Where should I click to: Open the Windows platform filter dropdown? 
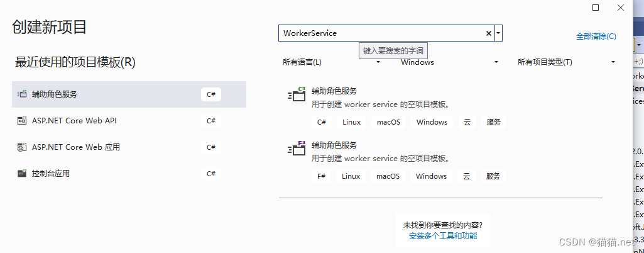(450, 62)
